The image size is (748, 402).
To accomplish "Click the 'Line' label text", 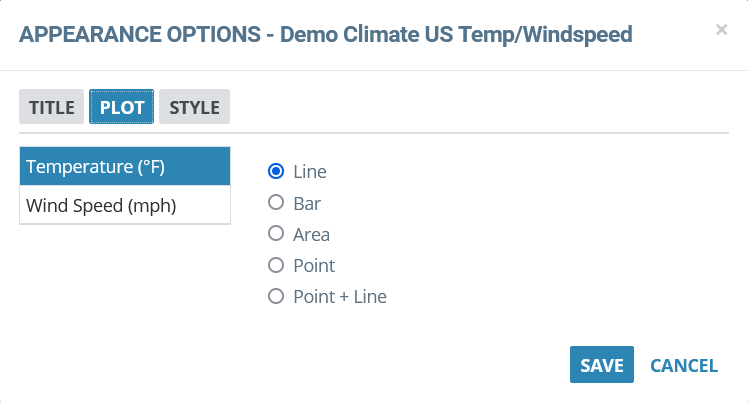I will click(310, 172).
